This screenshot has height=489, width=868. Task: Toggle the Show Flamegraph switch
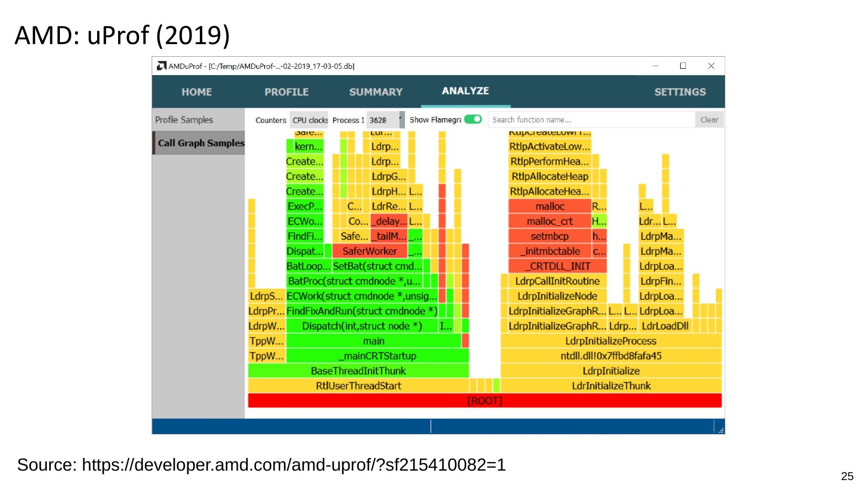[473, 119]
